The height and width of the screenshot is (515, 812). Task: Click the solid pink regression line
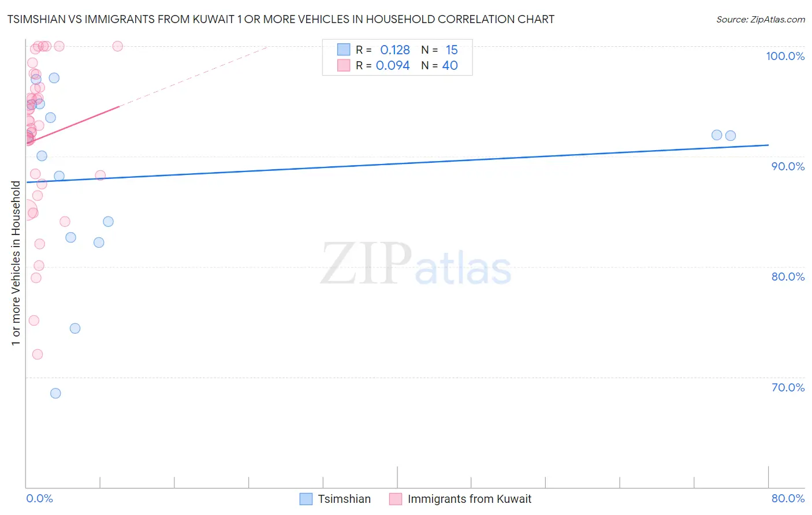(x=73, y=125)
